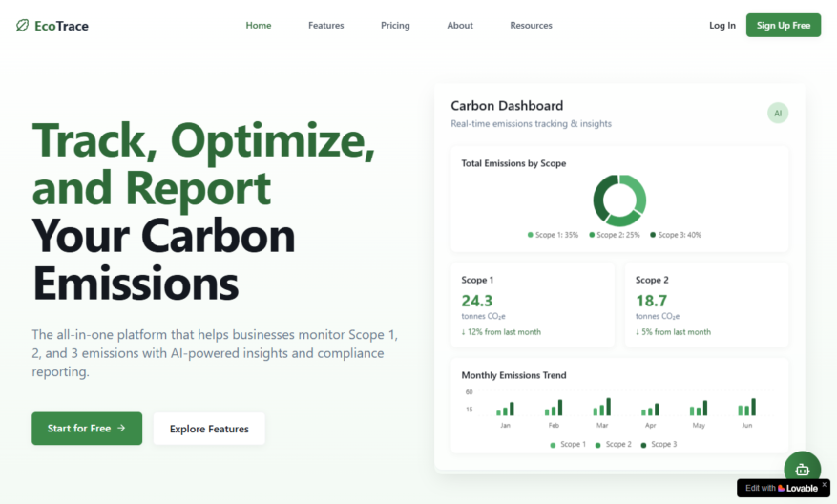Click the emissions donut chart

click(x=619, y=200)
